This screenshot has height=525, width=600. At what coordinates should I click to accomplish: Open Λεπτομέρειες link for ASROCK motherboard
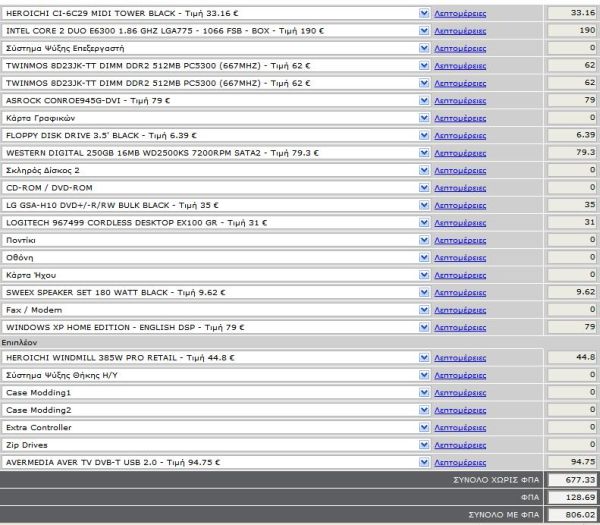pos(460,101)
